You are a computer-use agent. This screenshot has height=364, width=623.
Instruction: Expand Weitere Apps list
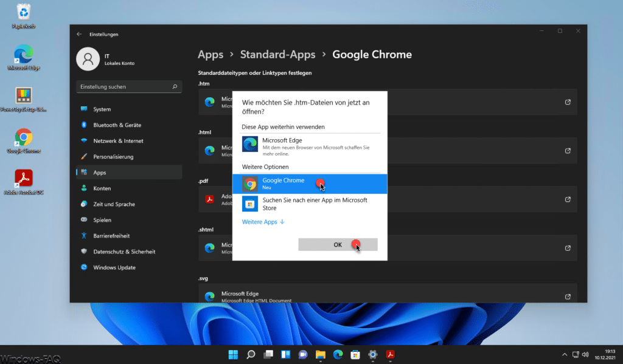tap(263, 222)
